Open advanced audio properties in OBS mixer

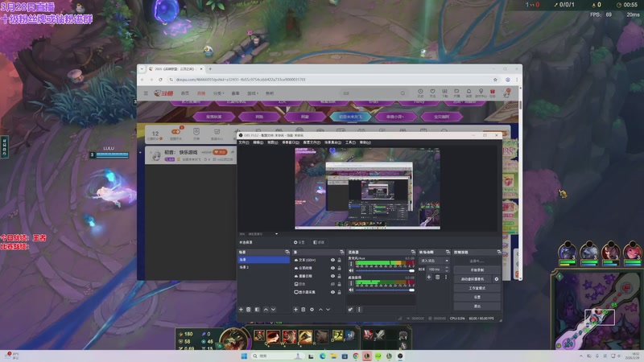pos(350,310)
